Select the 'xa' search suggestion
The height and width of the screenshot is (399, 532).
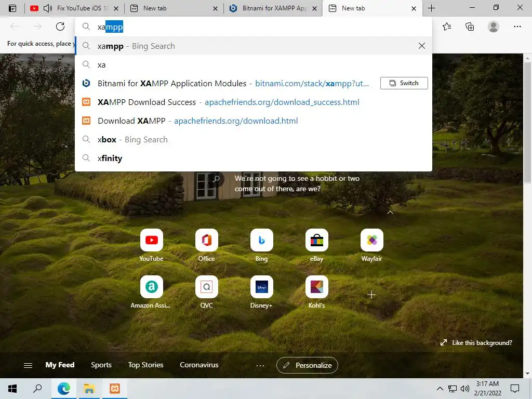[x=253, y=64]
